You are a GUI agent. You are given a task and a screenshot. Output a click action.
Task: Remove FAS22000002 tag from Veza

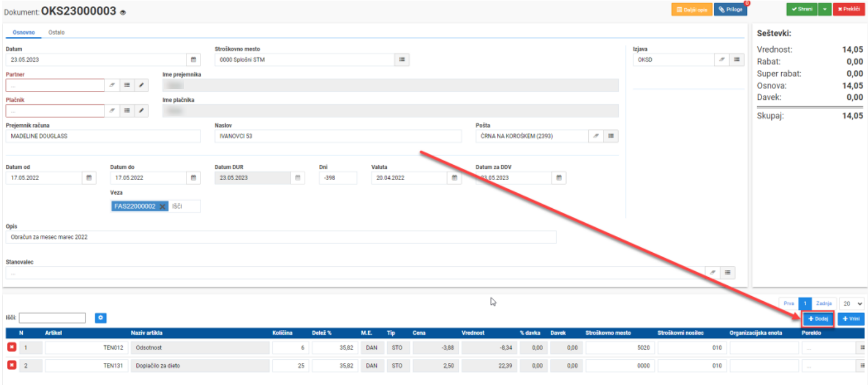[162, 207]
